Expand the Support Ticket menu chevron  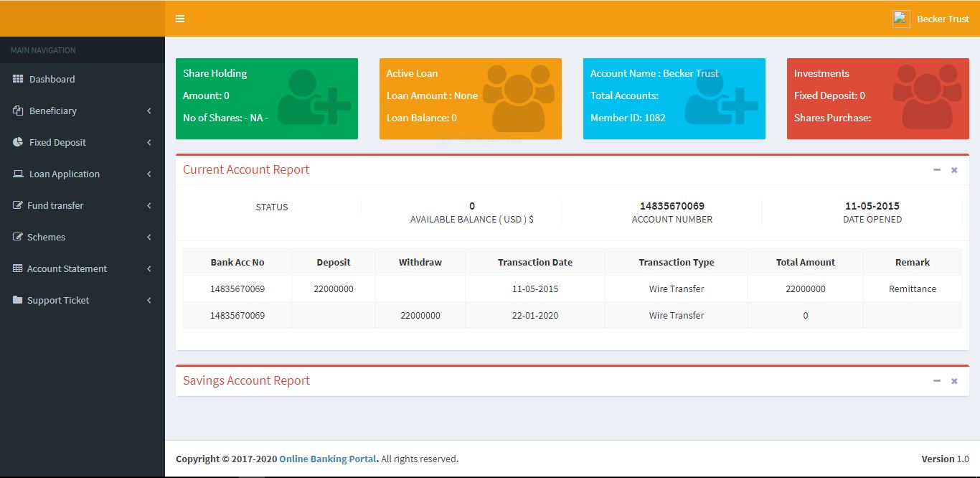pyautogui.click(x=149, y=301)
